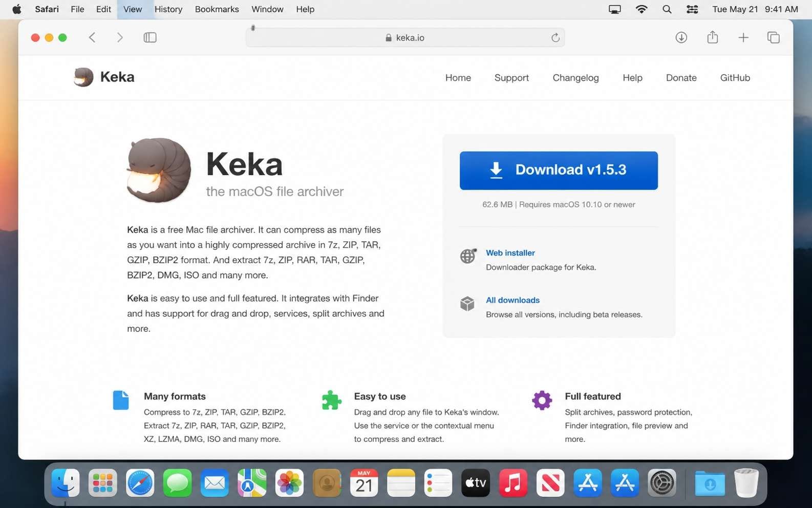Go to the Home page link
Screen dimensions: 812x508
(x=458, y=78)
